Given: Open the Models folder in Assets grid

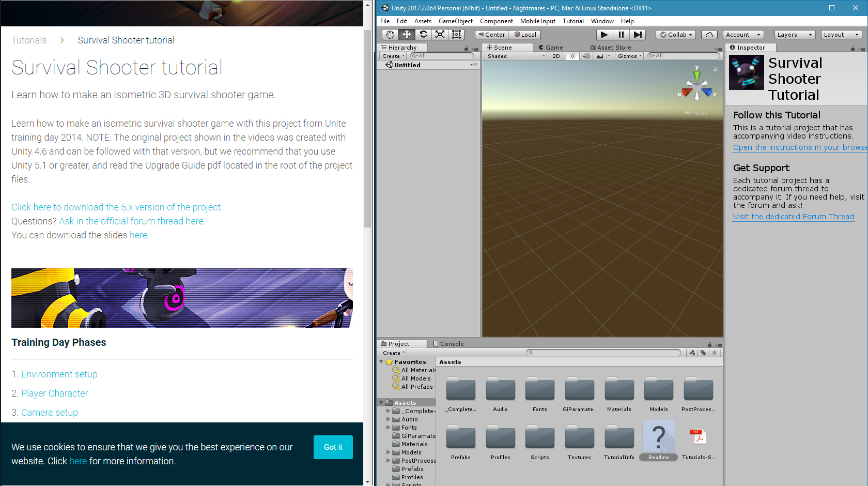Looking at the screenshot, I should click(x=659, y=394).
